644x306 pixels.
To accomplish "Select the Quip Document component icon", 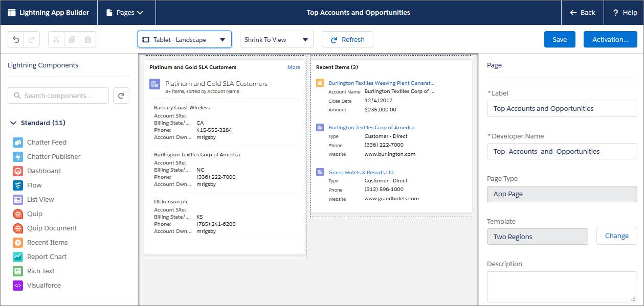I will (x=18, y=228).
